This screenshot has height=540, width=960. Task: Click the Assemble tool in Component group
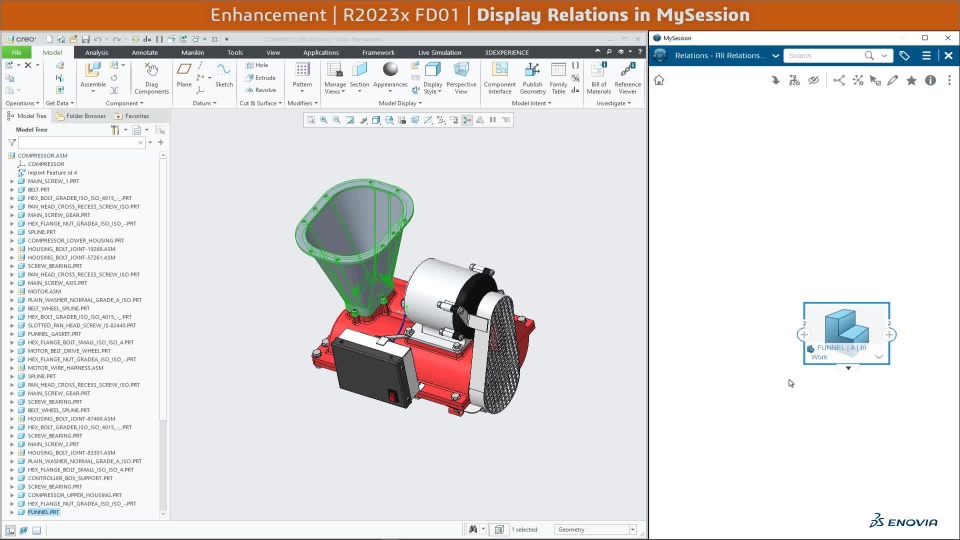(x=92, y=78)
